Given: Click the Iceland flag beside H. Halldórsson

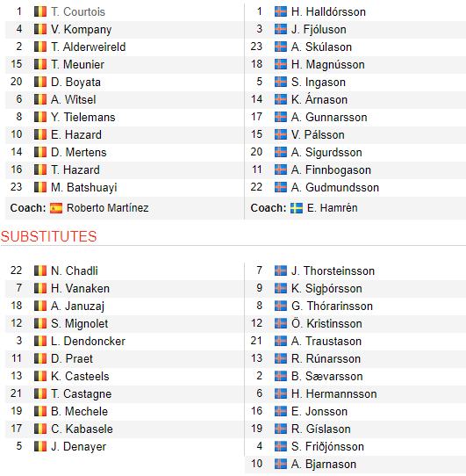Looking at the screenshot, I should (280, 11).
